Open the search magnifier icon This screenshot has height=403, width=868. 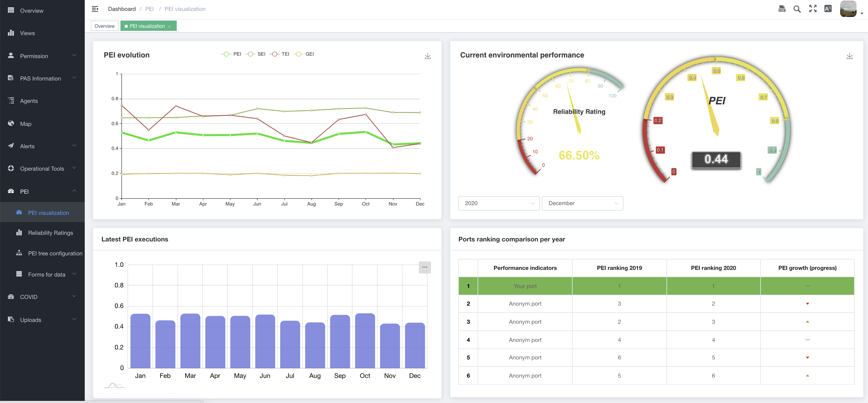[x=797, y=9]
